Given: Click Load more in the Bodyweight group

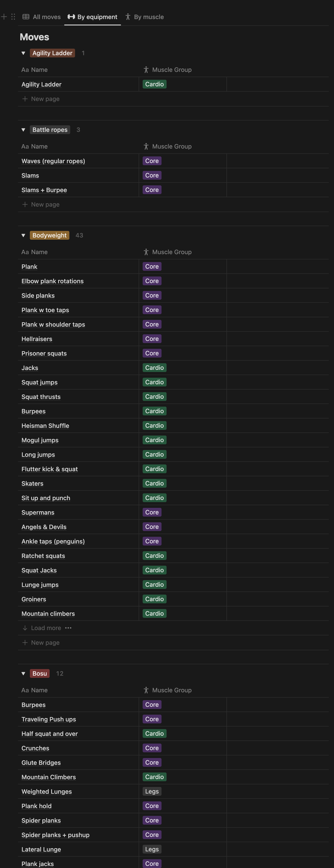Looking at the screenshot, I should (x=46, y=628).
